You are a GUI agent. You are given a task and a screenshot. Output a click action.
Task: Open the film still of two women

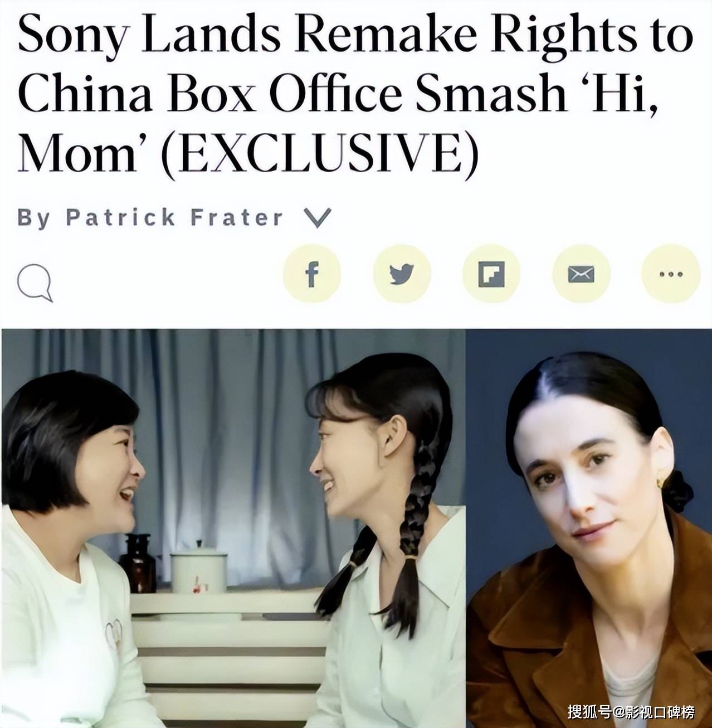pos(233,528)
